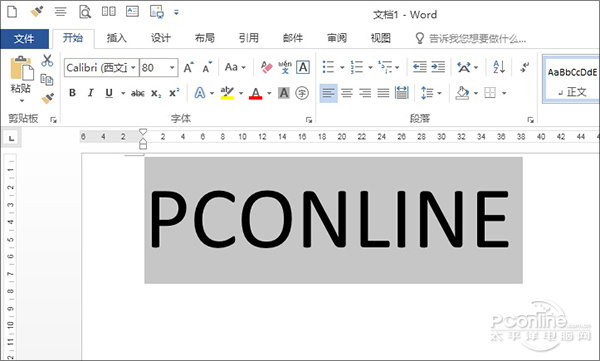Click the Increase Indent icon
Image resolution: width=600 pixels, height=361 pixels.
tap(438, 67)
